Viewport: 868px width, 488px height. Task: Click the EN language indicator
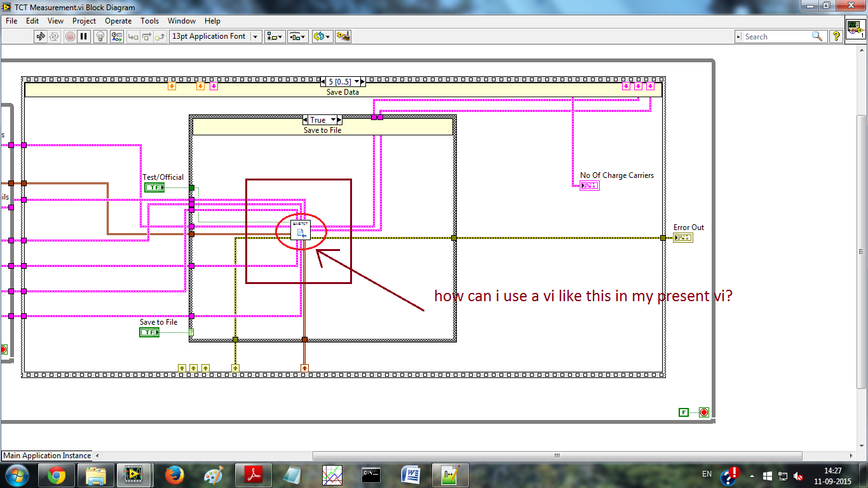point(707,474)
